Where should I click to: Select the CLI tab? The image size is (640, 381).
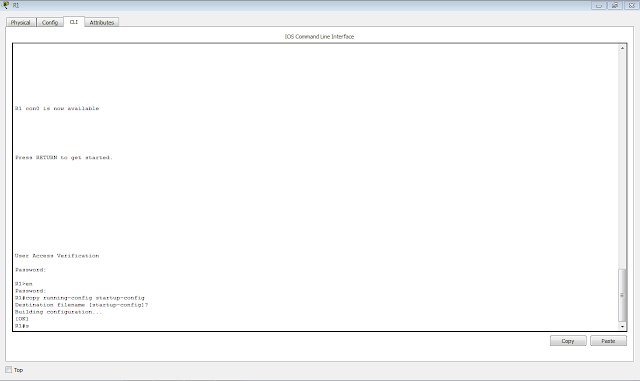click(x=73, y=22)
